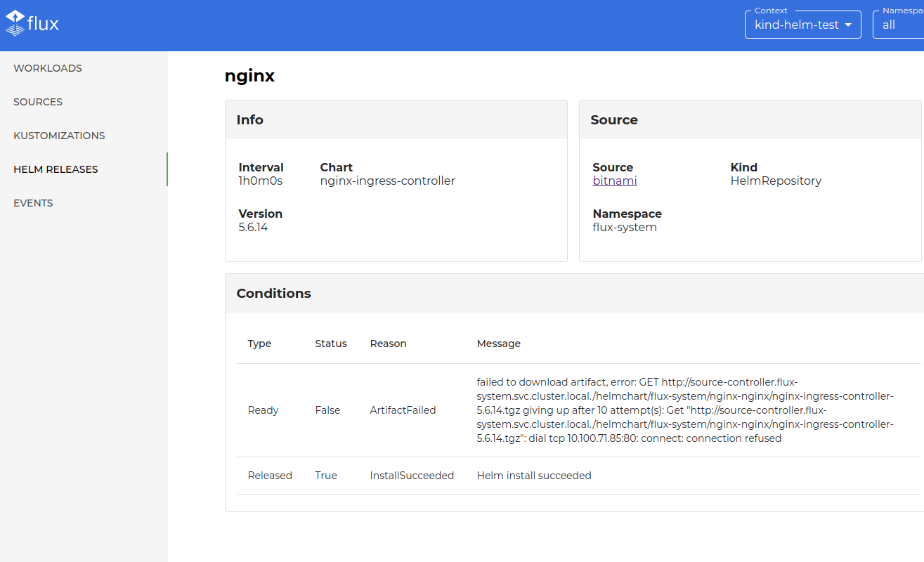Select Helm Releases in the sidebar

[x=56, y=169]
